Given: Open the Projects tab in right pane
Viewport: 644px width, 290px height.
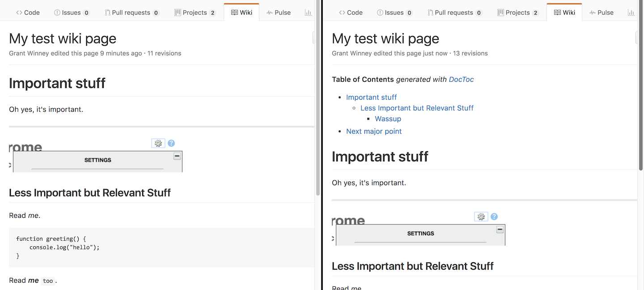Looking at the screenshot, I should pyautogui.click(x=518, y=13).
